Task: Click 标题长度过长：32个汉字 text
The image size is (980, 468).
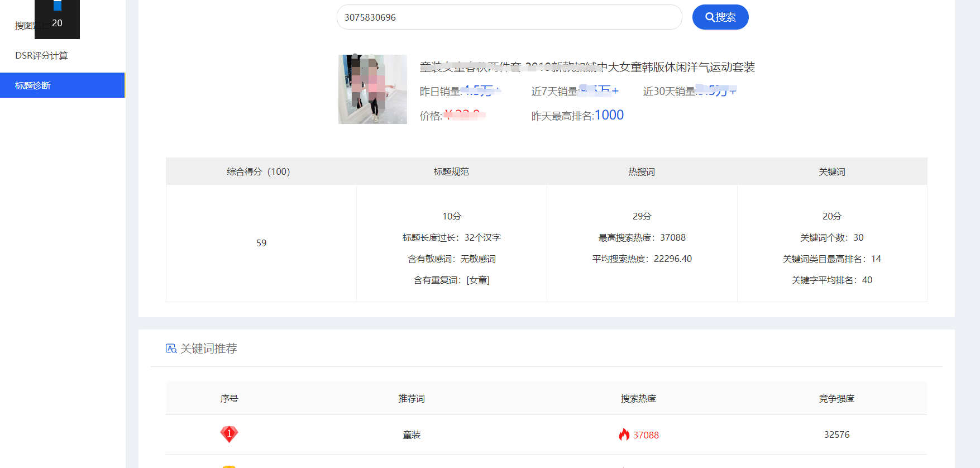Action: tap(452, 237)
